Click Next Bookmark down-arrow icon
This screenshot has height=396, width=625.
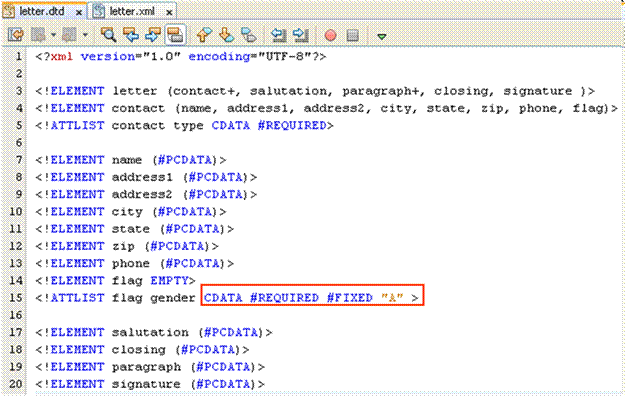[x=226, y=35]
